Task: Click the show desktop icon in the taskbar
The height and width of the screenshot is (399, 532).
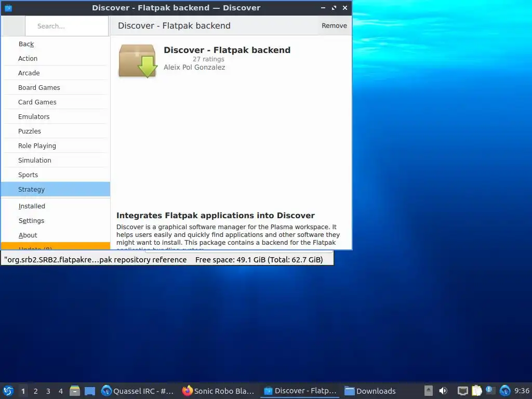Action: pos(90,391)
